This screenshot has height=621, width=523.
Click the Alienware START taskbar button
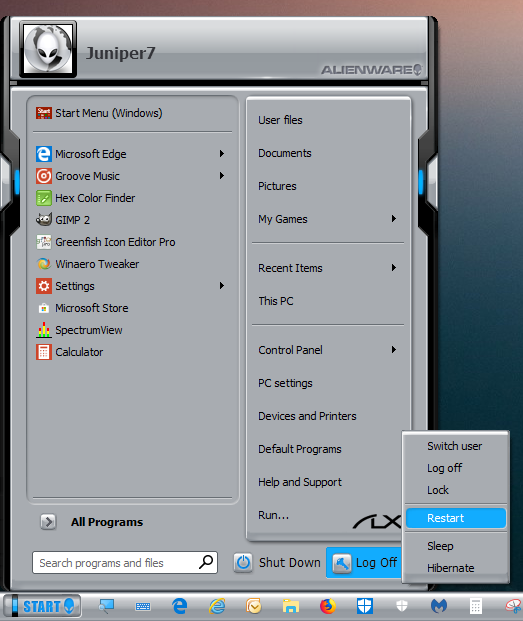(42, 606)
